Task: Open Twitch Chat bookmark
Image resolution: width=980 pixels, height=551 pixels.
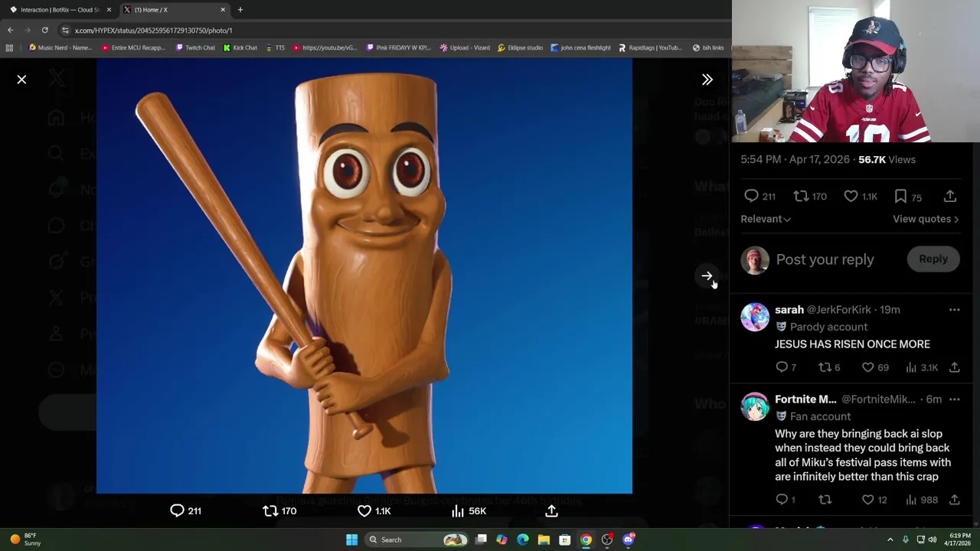Action: pyautogui.click(x=195, y=47)
